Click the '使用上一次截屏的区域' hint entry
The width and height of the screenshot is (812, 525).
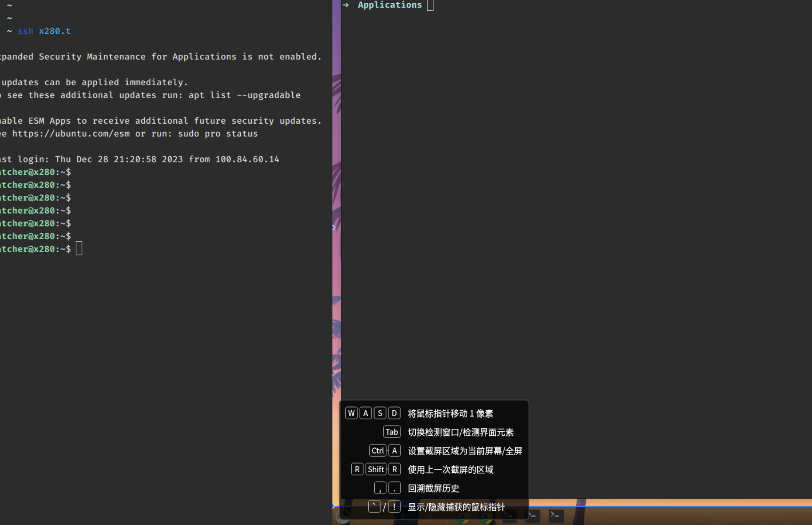(450, 470)
